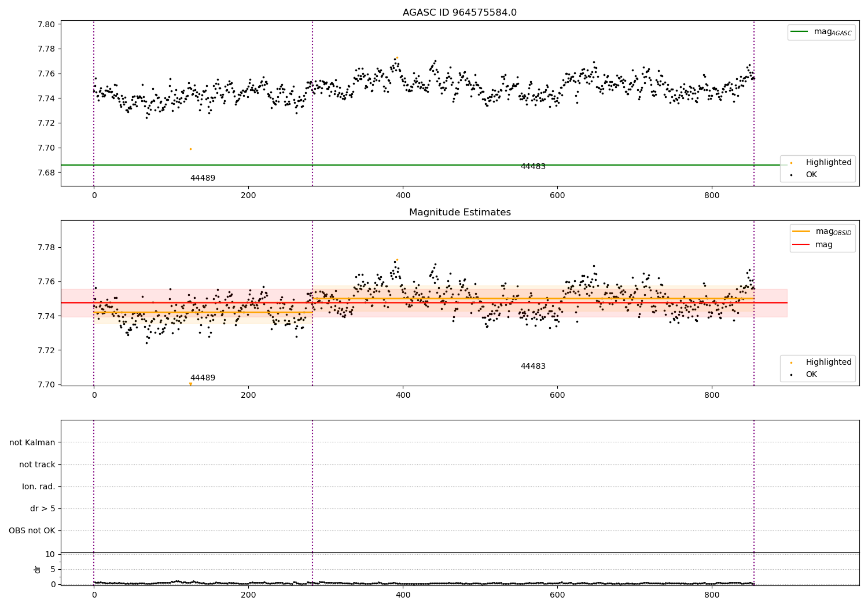The height and width of the screenshot is (608, 868).
Task: Click the '600' x-tick under the middle plot
Action: point(557,395)
